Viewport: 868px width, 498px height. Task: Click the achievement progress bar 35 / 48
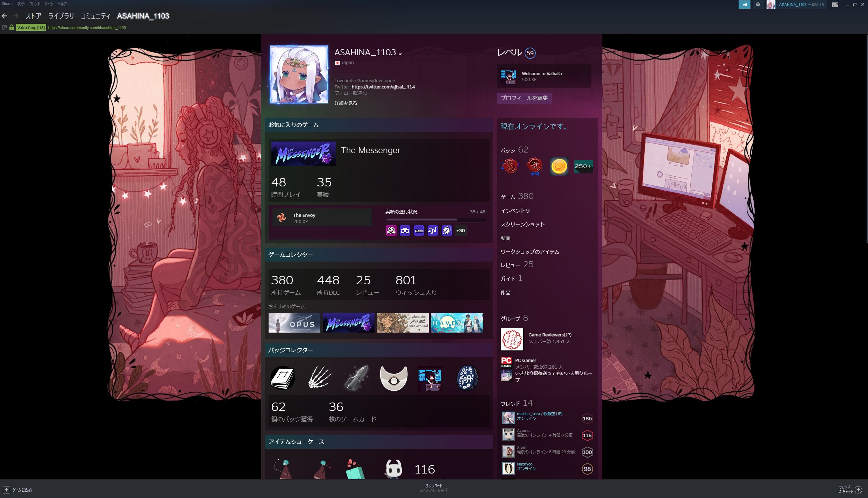coord(435,220)
